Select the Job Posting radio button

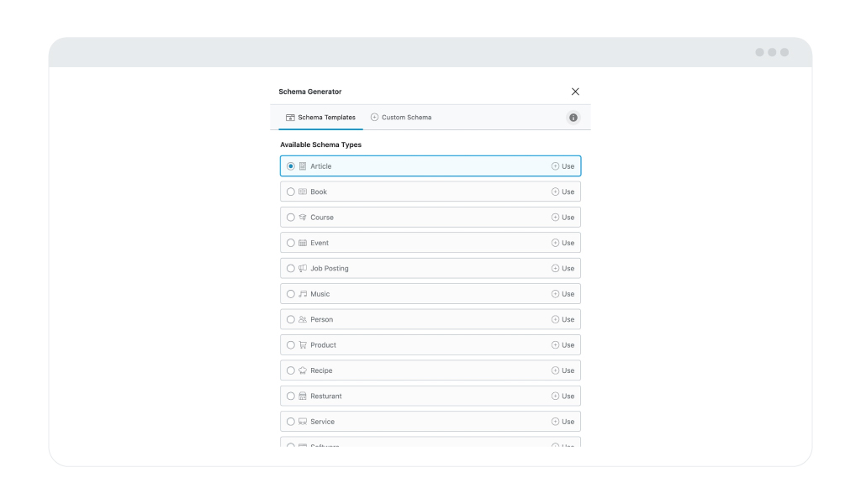(290, 268)
